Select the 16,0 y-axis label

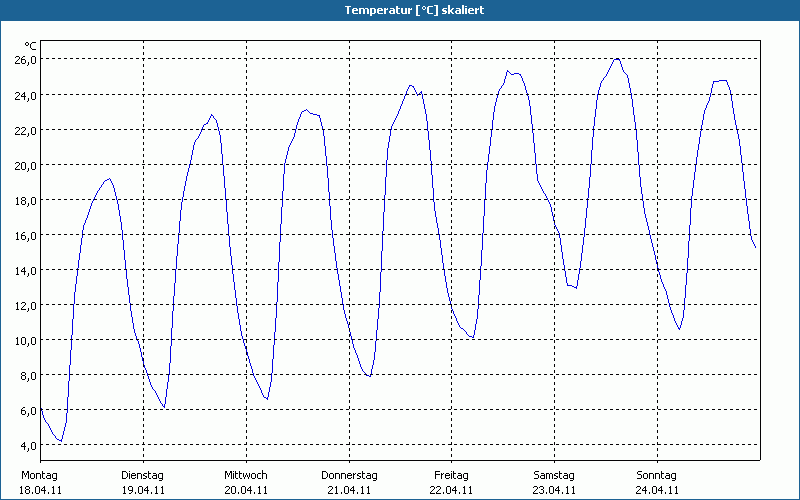(x=26, y=236)
